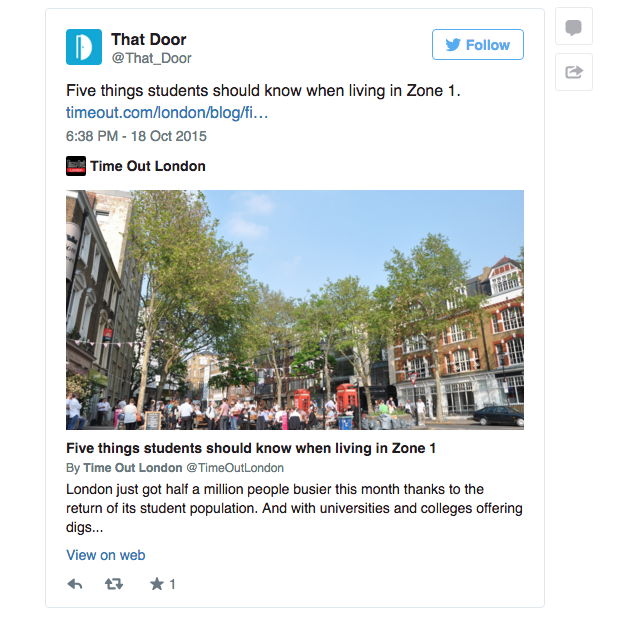Click the @That_Door handle
The image size is (638, 637).
pos(151,58)
